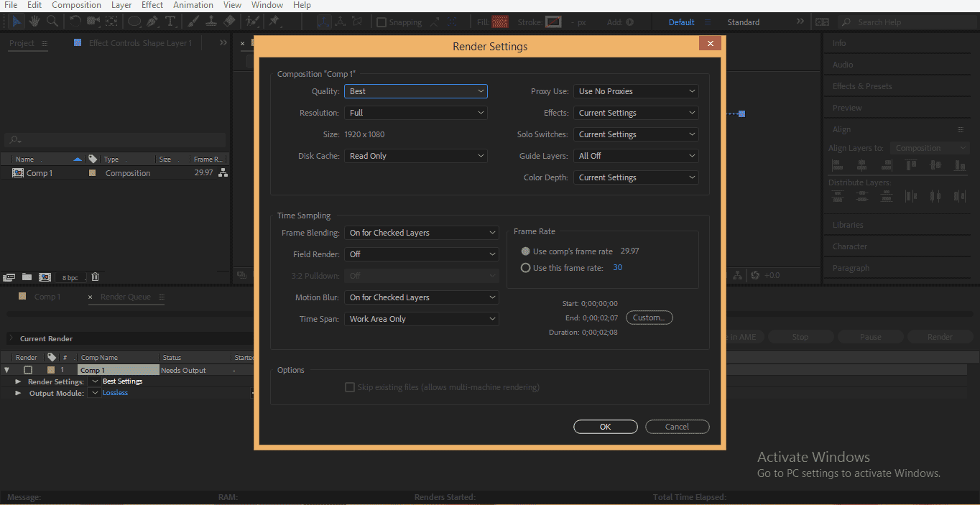Click the Stroke color swatch
Image resolution: width=980 pixels, height=505 pixels.
pyautogui.click(x=553, y=22)
